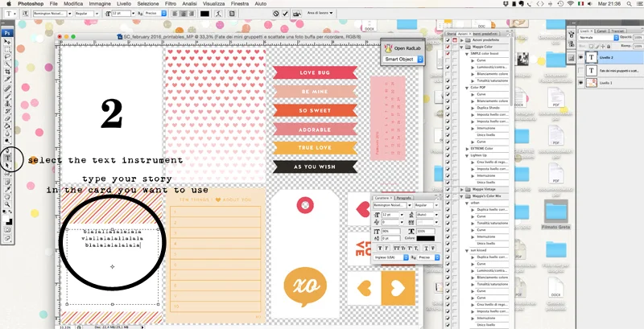
Task: Select the Healing Brush tool
Action: tap(7, 88)
